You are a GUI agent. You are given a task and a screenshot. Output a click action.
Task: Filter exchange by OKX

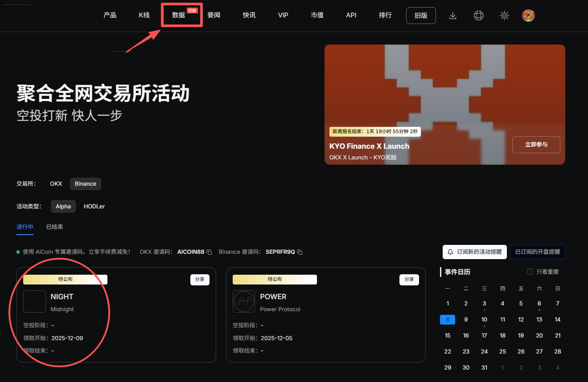pyautogui.click(x=56, y=183)
